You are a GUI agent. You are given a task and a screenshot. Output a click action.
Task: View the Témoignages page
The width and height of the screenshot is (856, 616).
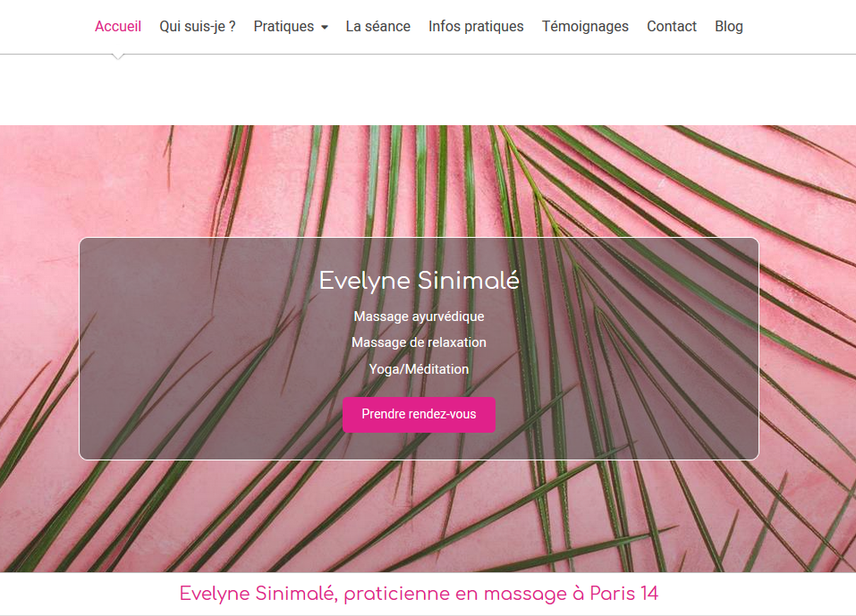585,26
